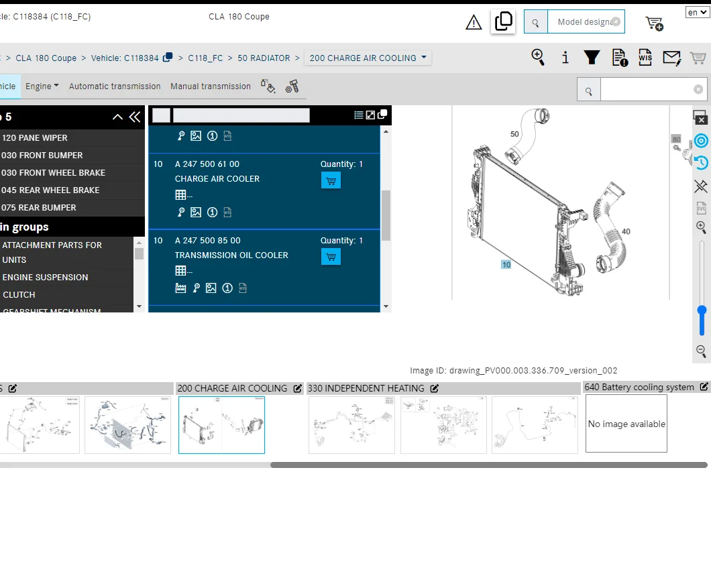Open image icon under CHARGE AIR COOLER
The height and width of the screenshot is (588, 711).
point(196,212)
